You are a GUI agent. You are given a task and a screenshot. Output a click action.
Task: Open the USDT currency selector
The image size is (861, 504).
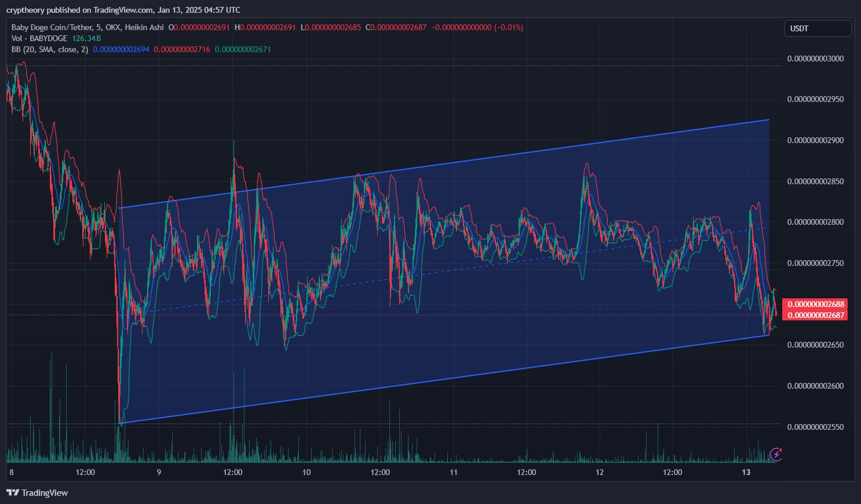pos(818,28)
